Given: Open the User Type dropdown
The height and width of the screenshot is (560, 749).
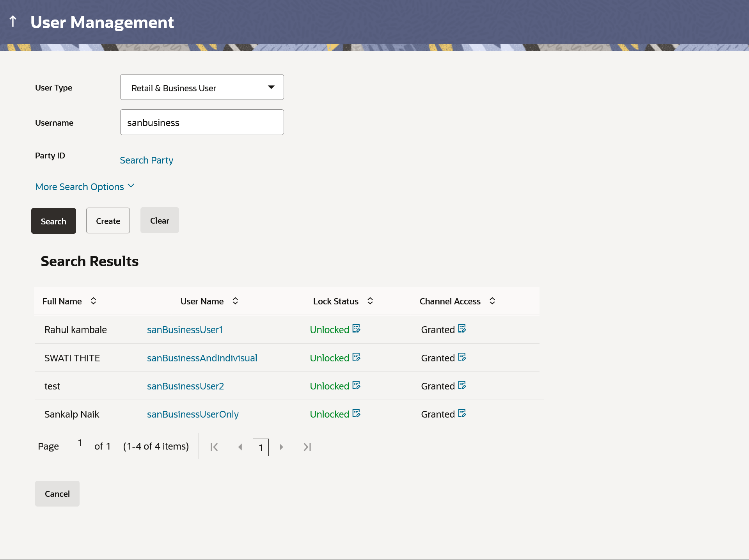Looking at the screenshot, I should (202, 87).
